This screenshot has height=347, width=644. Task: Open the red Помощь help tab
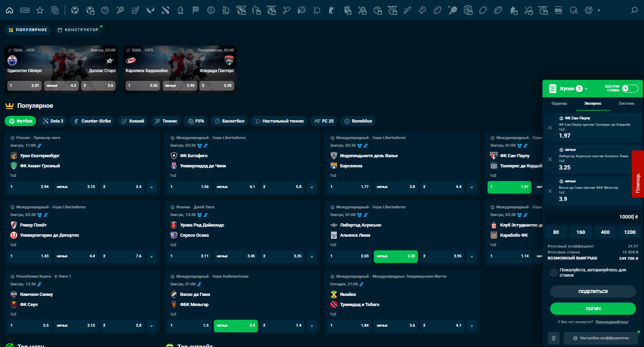click(638, 174)
